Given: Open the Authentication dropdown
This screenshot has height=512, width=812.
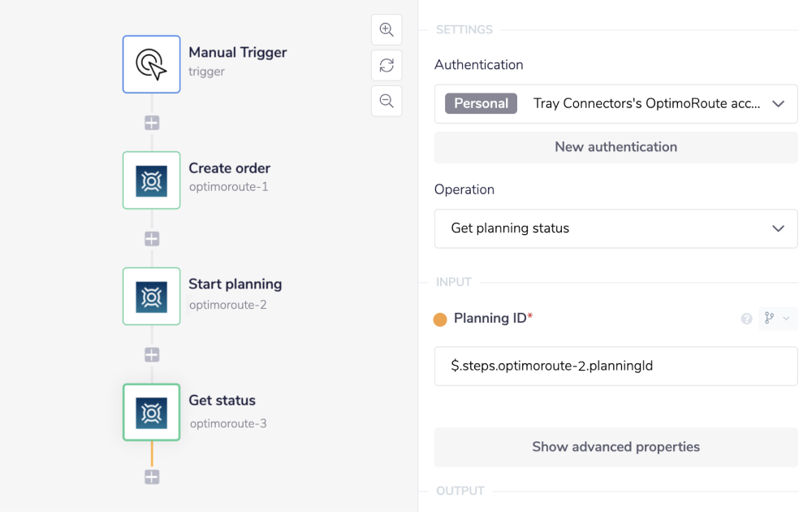Looking at the screenshot, I should click(x=778, y=104).
